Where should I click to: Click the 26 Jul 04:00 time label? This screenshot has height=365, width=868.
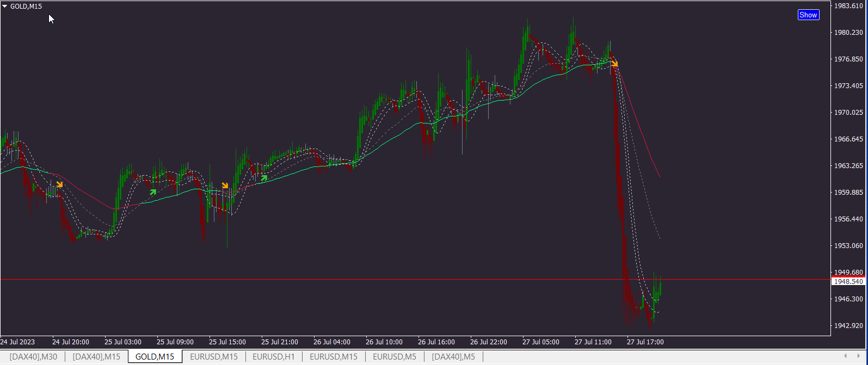[x=332, y=342]
